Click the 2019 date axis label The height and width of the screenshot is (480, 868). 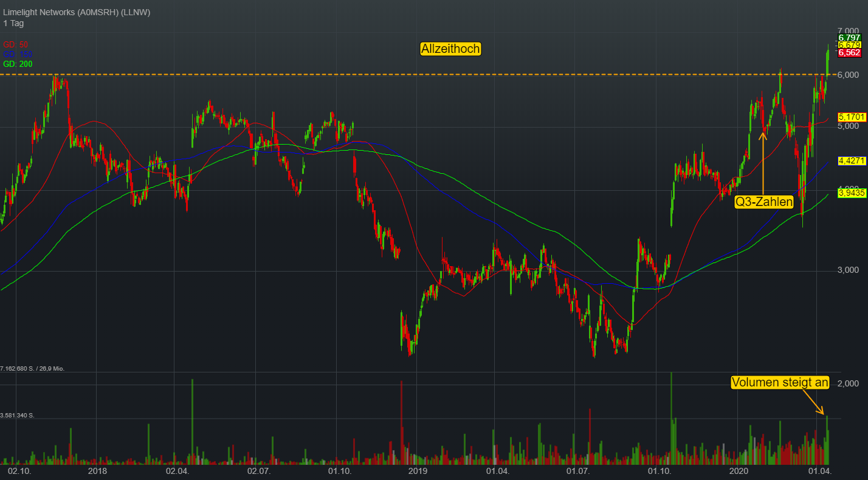tap(418, 471)
